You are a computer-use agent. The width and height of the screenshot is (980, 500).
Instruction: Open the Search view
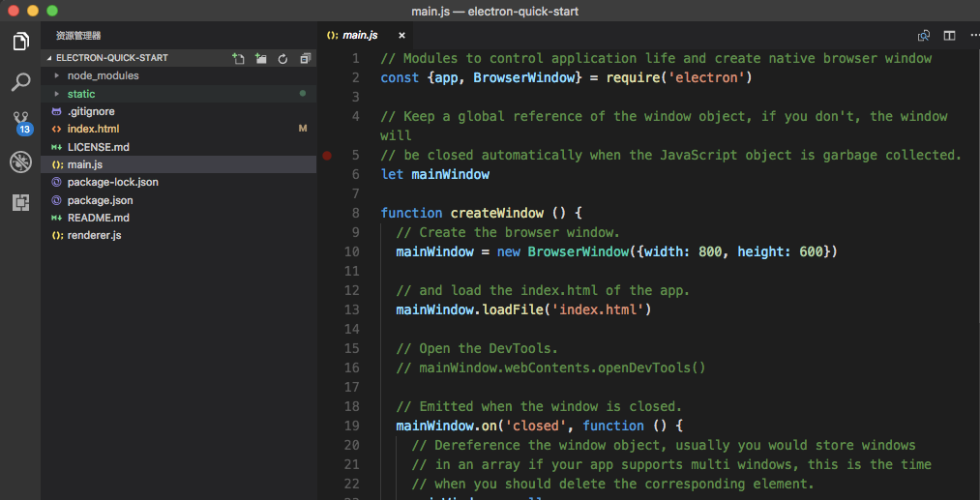click(20, 82)
